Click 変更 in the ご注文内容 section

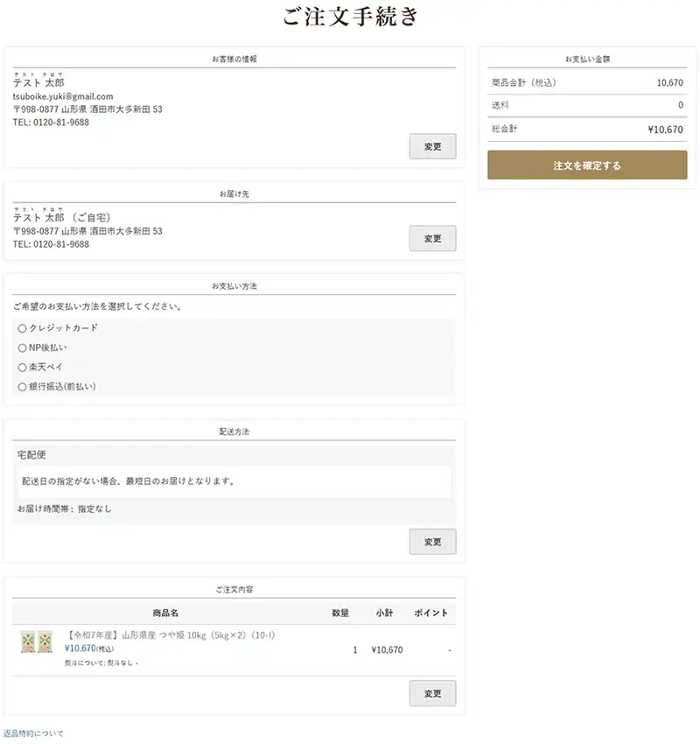(432, 693)
